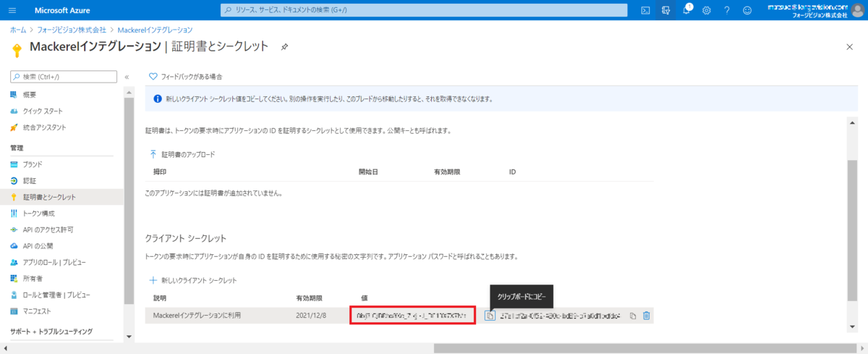Open 認証 in the sidebar
Screen dimensions: 868x354
(x=30, y=180)
